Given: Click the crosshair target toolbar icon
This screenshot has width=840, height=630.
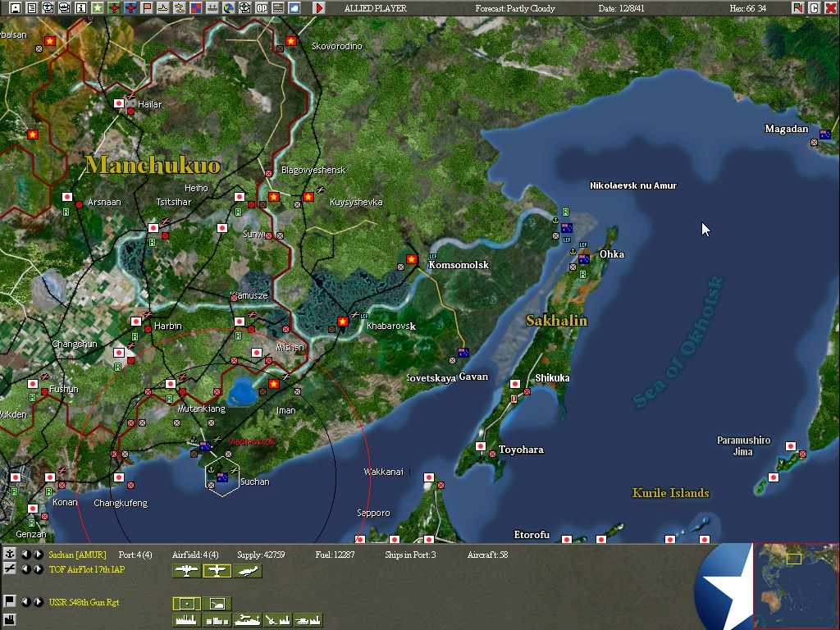Looking at the screenshot, I should 244,8.
